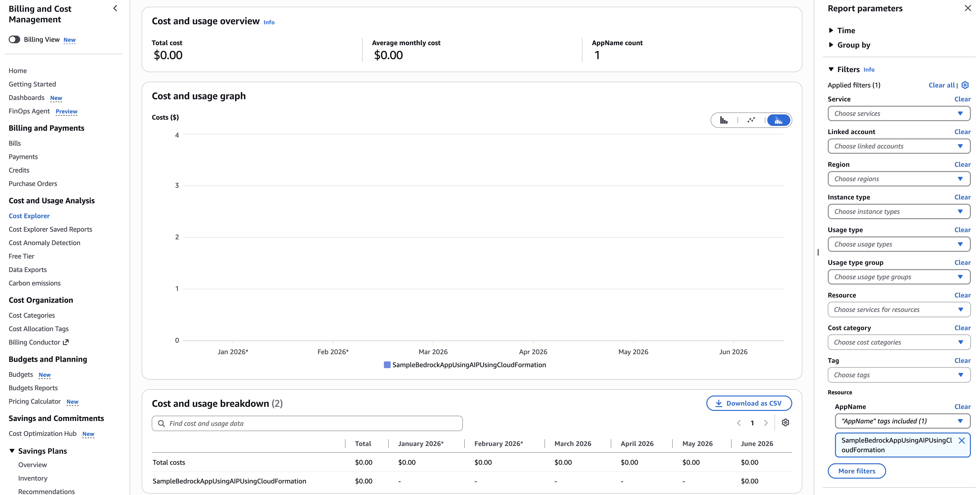Image resolution: width=980 pixels, height=495 pixels.
Task: Open the Choose services dropdown
Action: (x=899, y=113)
